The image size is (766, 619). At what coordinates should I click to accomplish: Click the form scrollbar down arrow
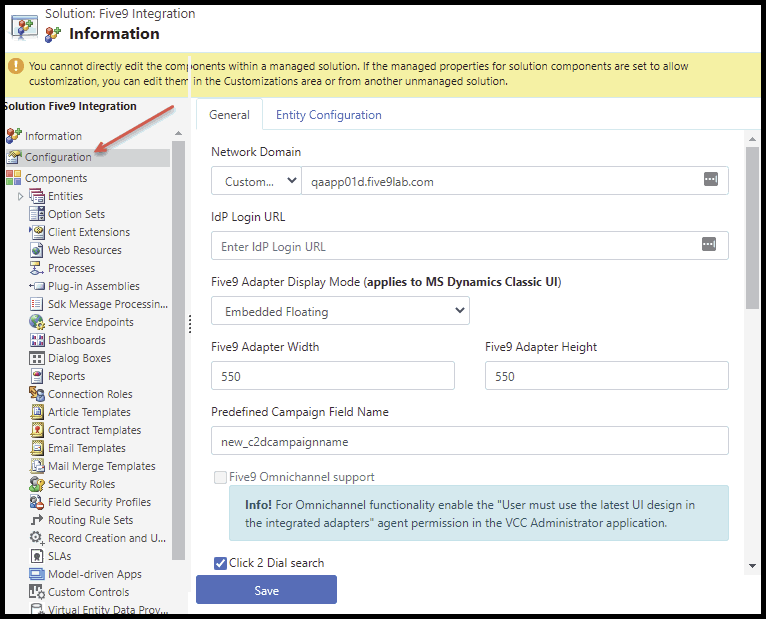[752, 566]
